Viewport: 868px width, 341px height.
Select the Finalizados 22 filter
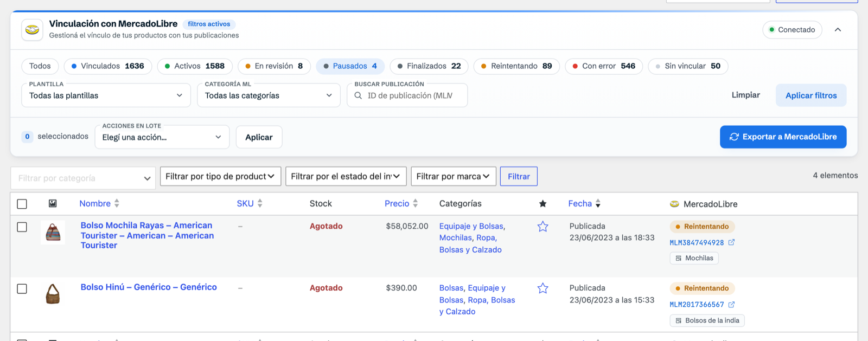coord(429,66)
